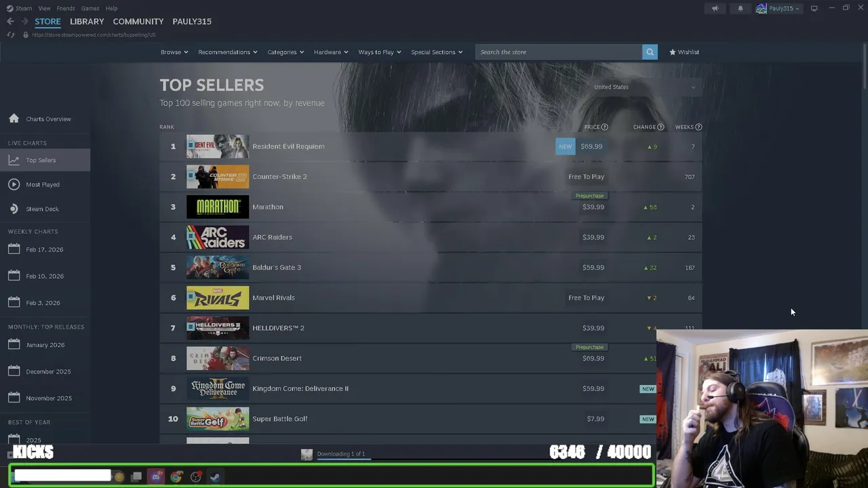The image size is (868, 488).
Task: Click the Top Sellers chart icon
Action: coord(14,160)
